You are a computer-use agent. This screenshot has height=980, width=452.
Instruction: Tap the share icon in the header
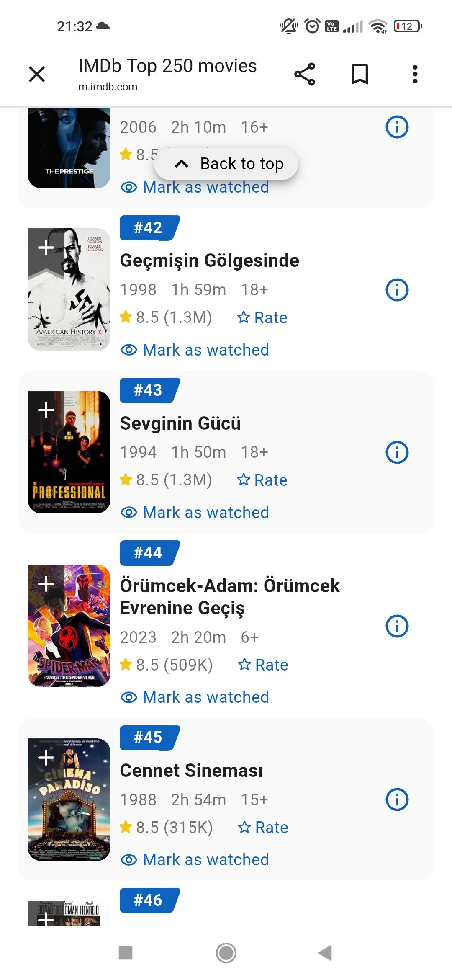click(305, 75)
